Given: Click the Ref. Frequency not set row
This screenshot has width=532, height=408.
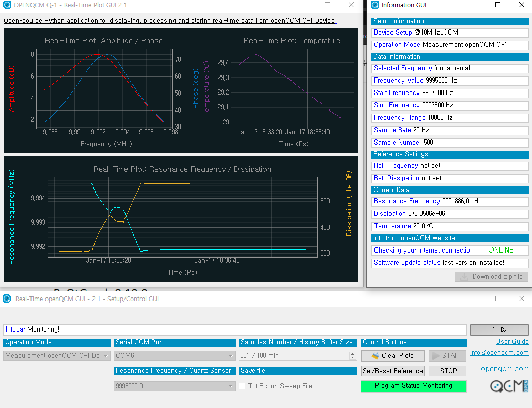Looking at the screenshot, I should point(450,166).
